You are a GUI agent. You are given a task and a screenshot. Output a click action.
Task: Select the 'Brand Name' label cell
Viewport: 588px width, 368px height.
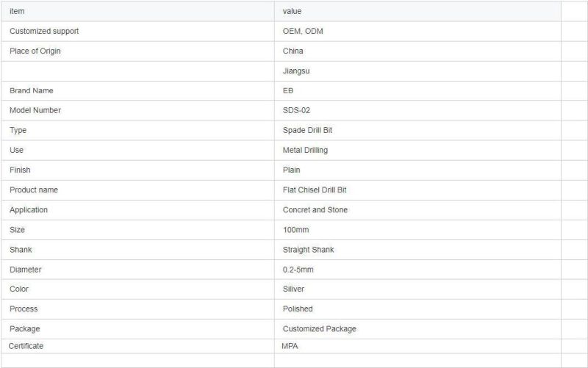[x=32, y=90]
